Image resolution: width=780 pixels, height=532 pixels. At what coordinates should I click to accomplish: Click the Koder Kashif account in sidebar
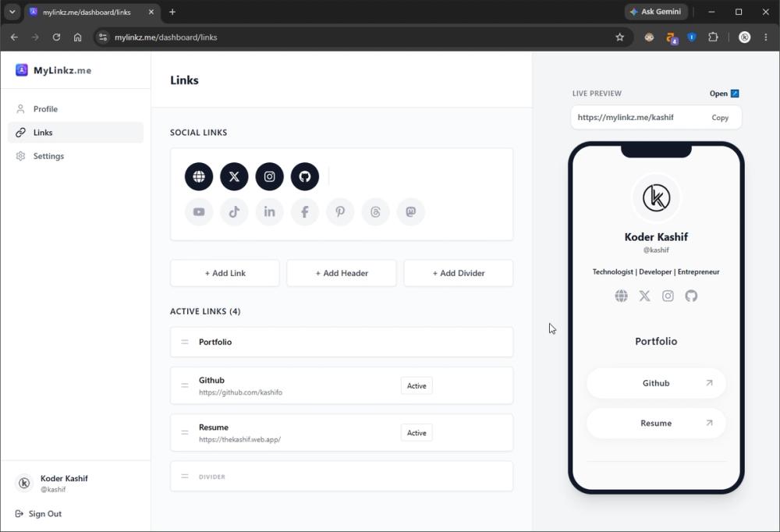click(x=51, y=483)
